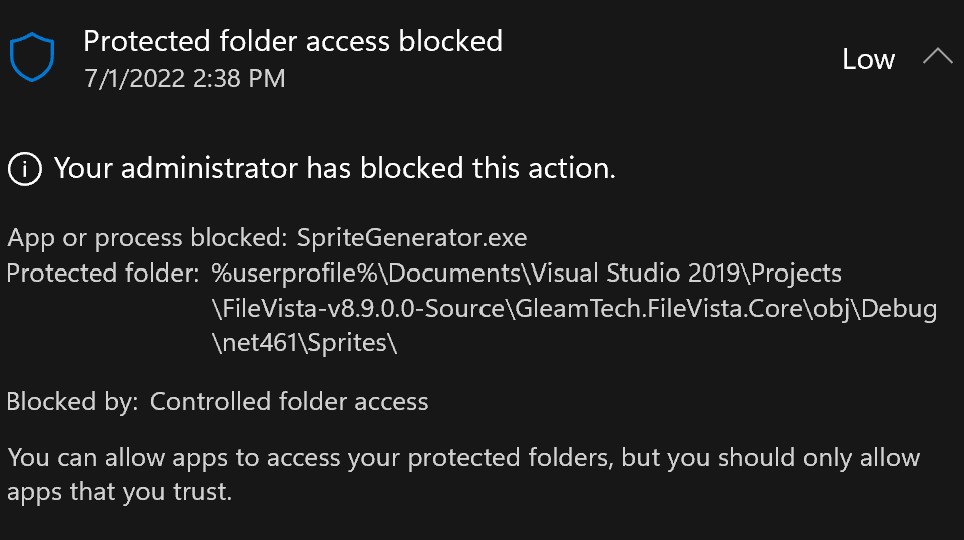This screenshot has width=964, height=540.
Task: Click the "App or process blocked:" label
Action: [148, 238]
